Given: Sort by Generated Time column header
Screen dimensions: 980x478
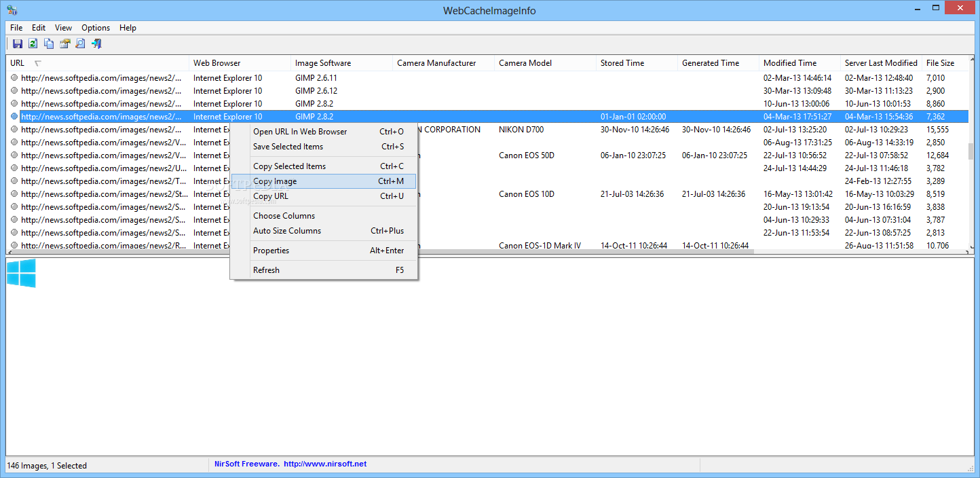Looking at the screenshot, I should 719,63.
